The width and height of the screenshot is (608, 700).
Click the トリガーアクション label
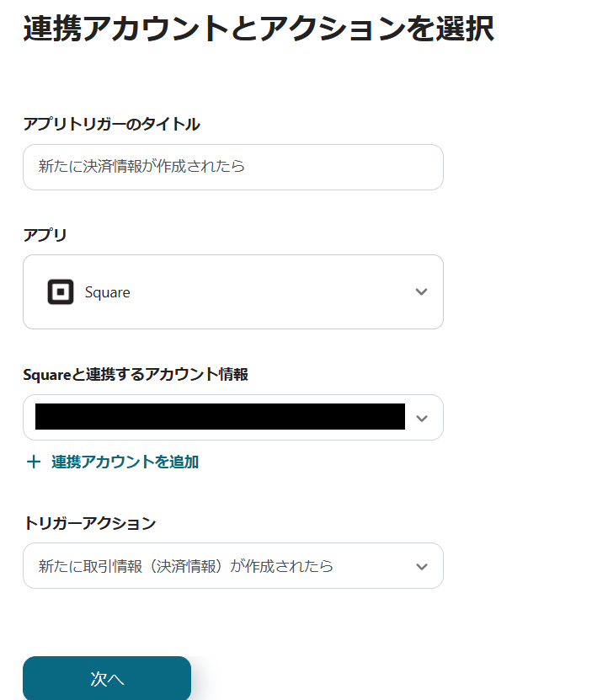[89, 523]
